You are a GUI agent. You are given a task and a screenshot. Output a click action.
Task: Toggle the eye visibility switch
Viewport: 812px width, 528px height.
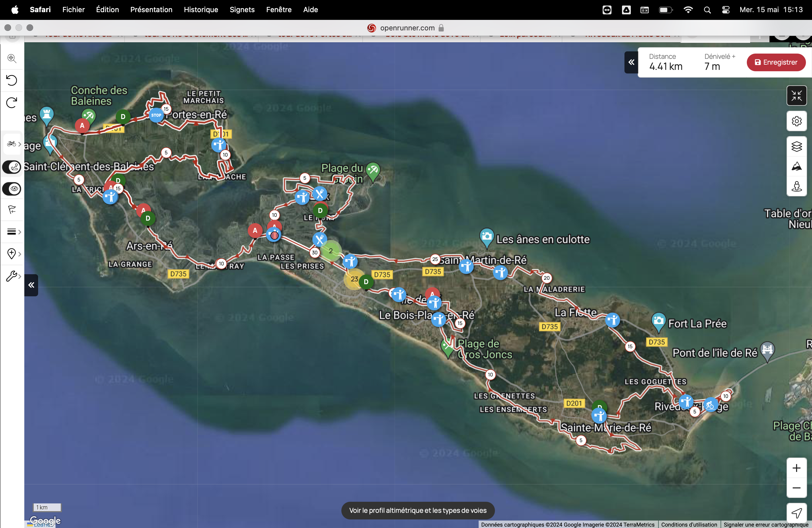pos(12,189)
